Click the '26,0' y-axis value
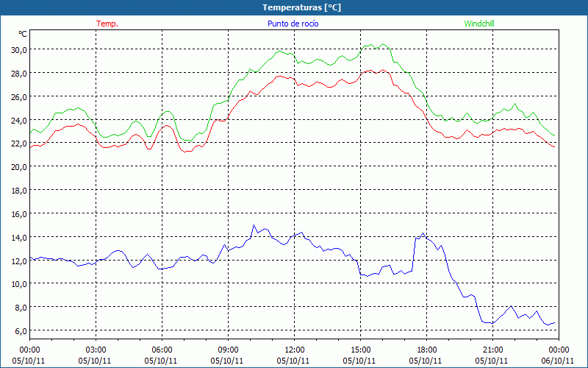Viewport: 588px width, 368px height. pos(19,97)
